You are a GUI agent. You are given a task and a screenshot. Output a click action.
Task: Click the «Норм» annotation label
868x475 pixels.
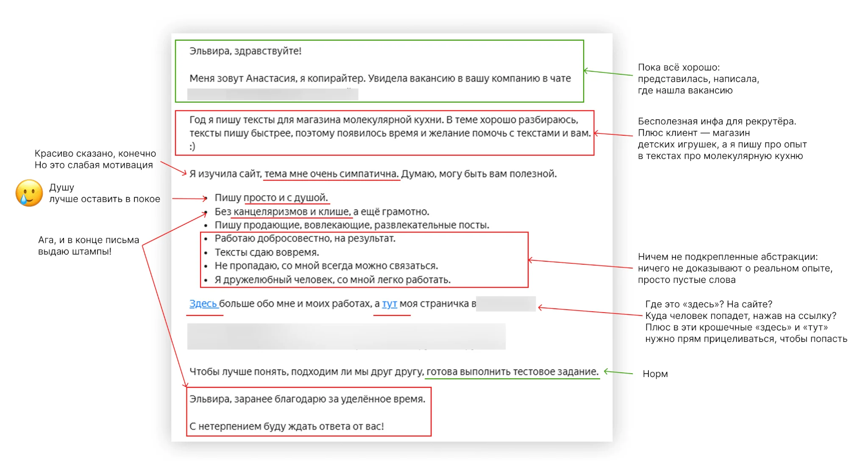(655, 374)
